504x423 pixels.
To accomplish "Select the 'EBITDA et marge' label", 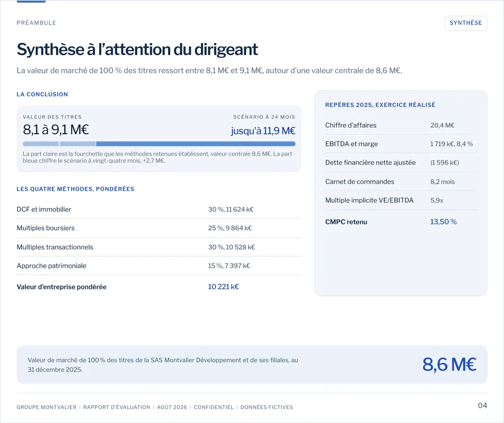I will tap(352, 144).
